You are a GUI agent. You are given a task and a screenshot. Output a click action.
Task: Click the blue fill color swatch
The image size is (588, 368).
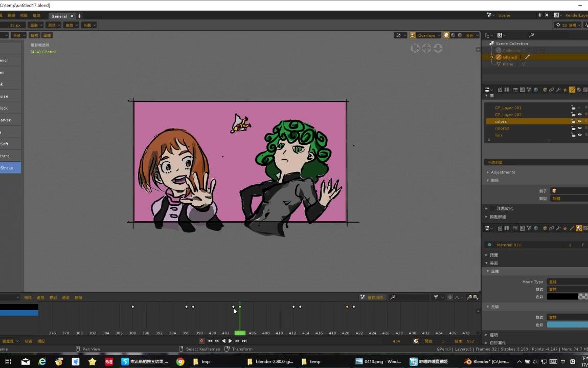(568, 325)
